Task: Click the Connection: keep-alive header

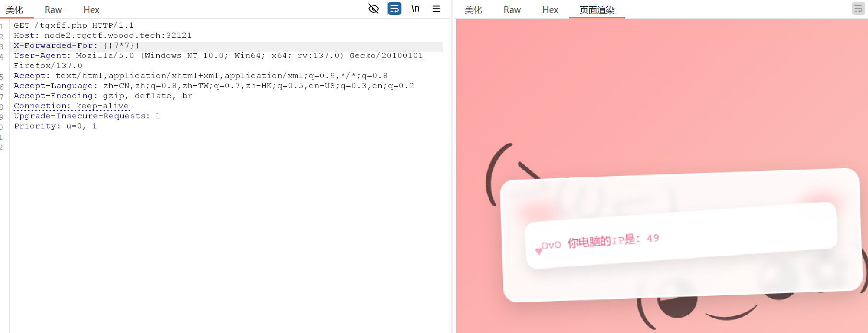Action: click(x=71, y=106)
